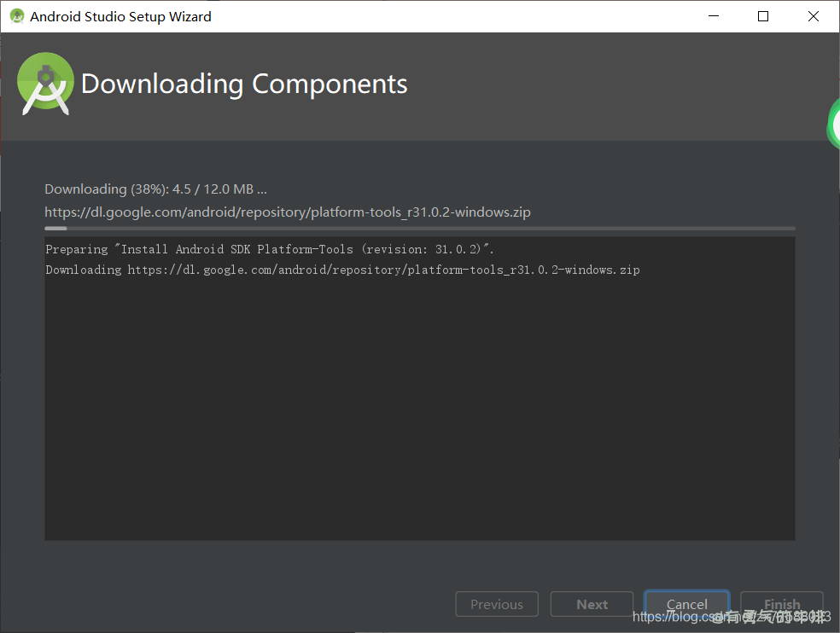This screenshot has height=633, width=840.
Task: Click the disabled Next button
Action: 592,604
